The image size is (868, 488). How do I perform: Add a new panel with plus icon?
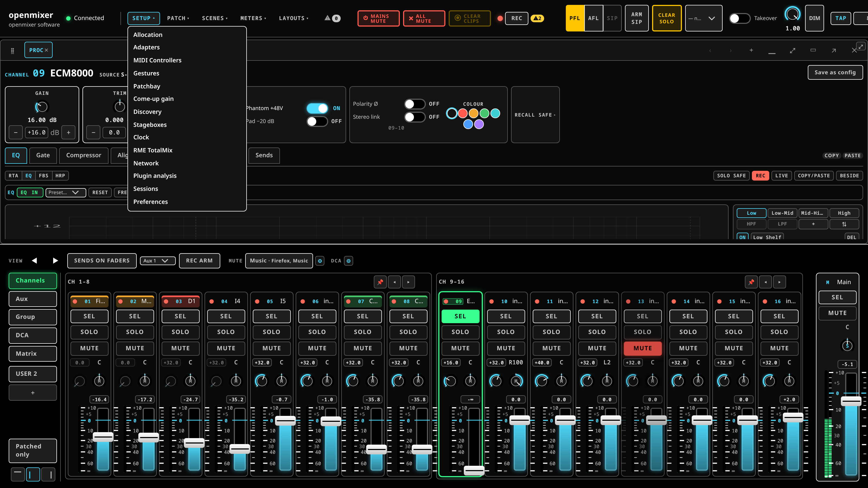tap(751, 50)
